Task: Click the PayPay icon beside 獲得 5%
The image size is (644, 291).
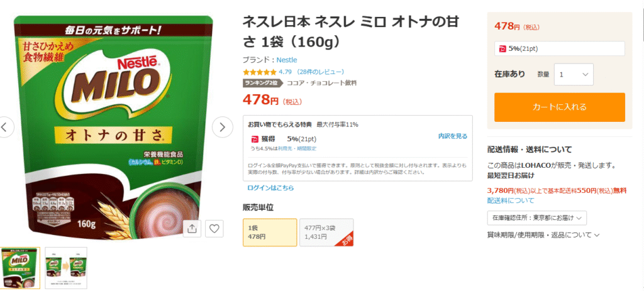Action: 253,139
